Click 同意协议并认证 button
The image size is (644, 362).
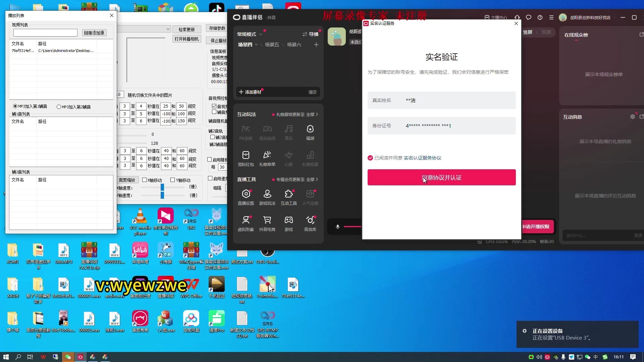441,177
